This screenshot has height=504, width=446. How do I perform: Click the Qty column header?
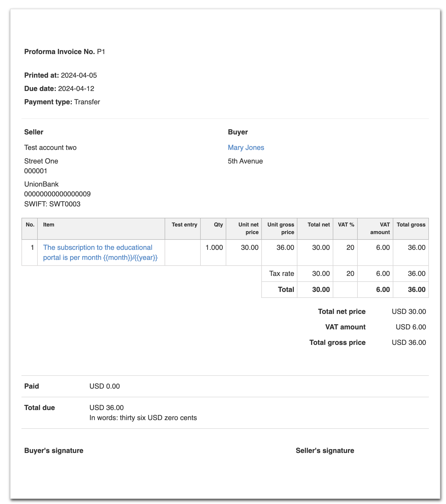coord(218,225)
